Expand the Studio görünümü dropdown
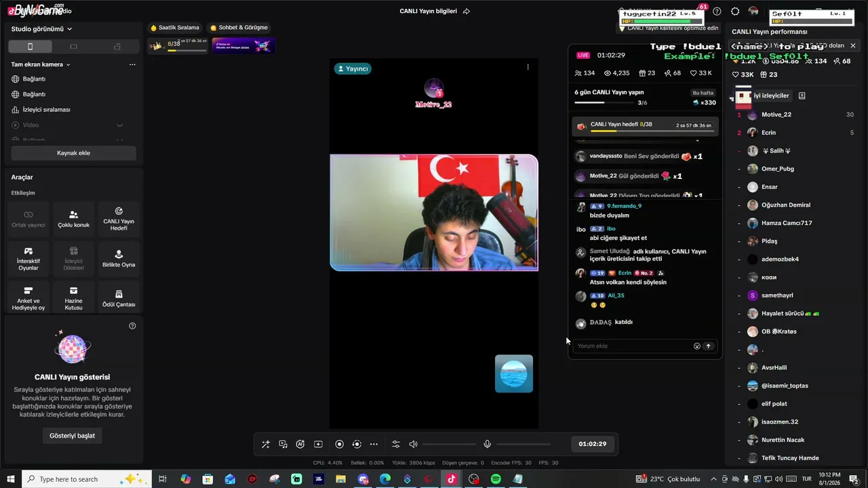 pyautogui.click(x=41, y=29)
